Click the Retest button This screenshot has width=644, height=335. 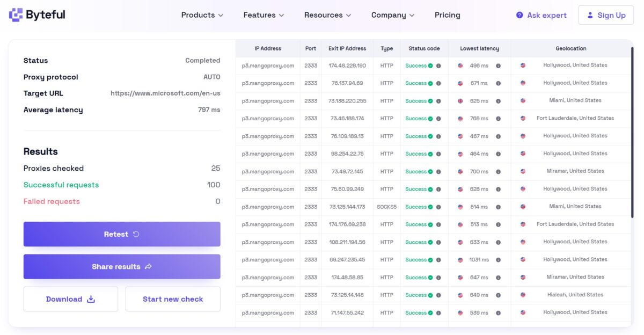point(122,234)
